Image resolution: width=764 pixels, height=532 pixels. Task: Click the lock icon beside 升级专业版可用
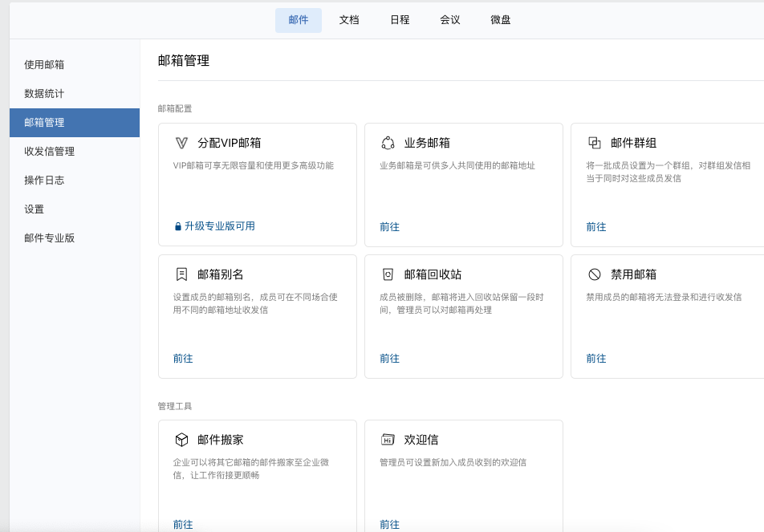[x=178, y=227]
